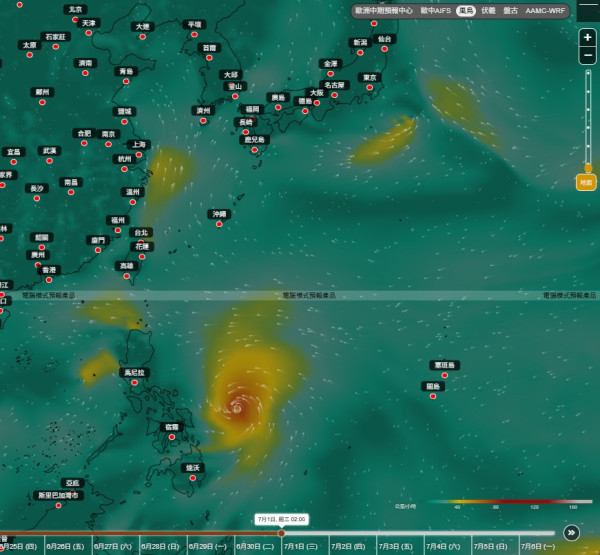Click the 上海 city marker
Image resolution: width=600 pixels, height=555 pixels.
pyautogui.click(x=139, y=155)
